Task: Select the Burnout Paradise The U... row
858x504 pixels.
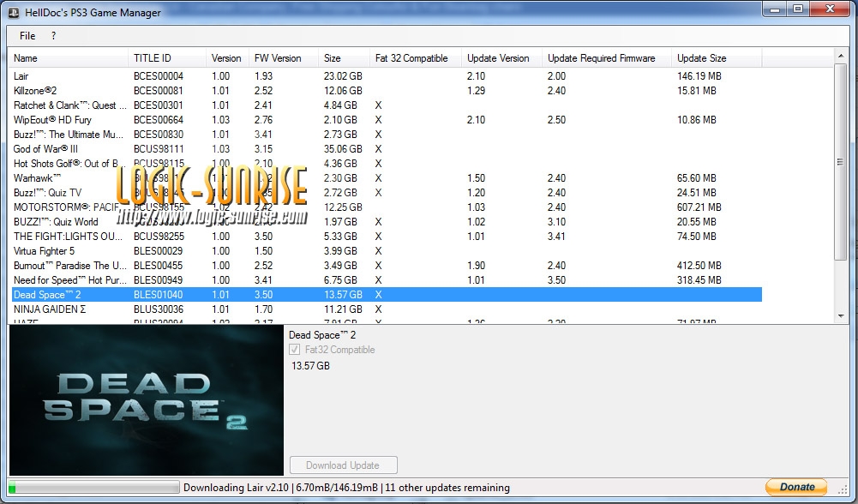Action: pos(387,266)
